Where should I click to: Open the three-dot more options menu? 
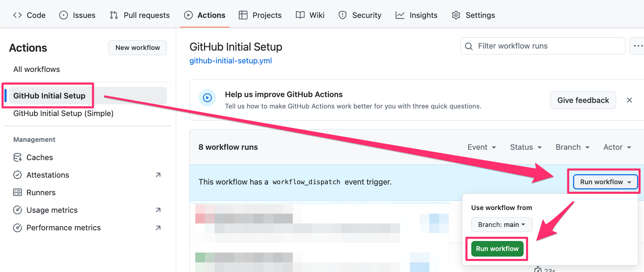[637, 46]
